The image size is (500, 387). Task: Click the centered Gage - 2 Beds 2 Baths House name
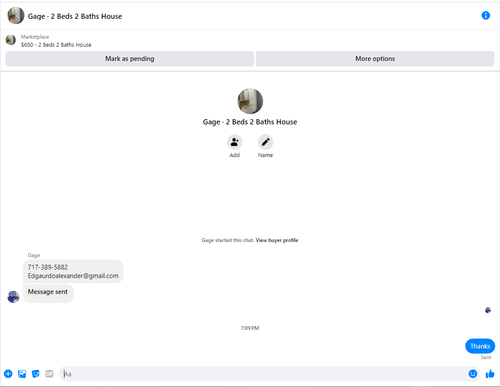pyautogui.click(x=250, y=122)
